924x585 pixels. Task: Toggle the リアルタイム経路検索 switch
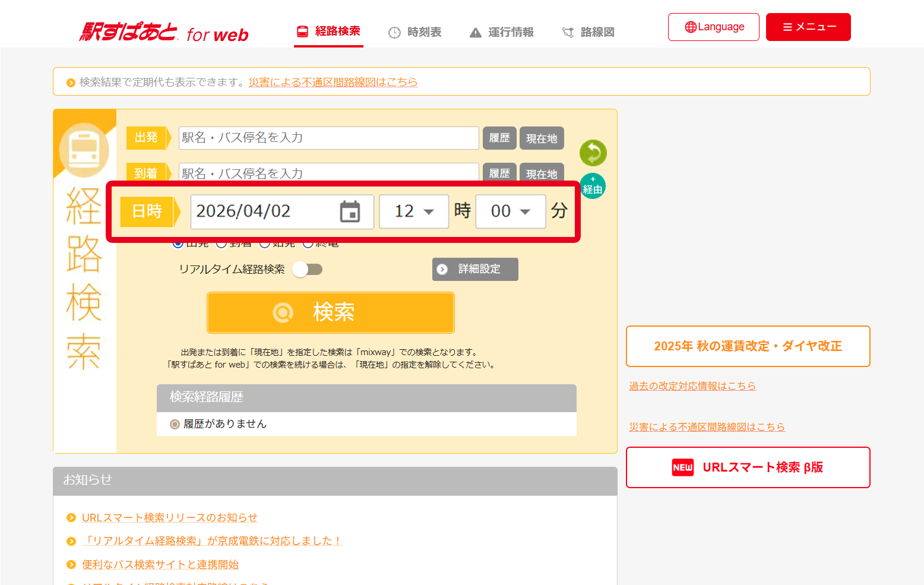[x=307, y=270]
